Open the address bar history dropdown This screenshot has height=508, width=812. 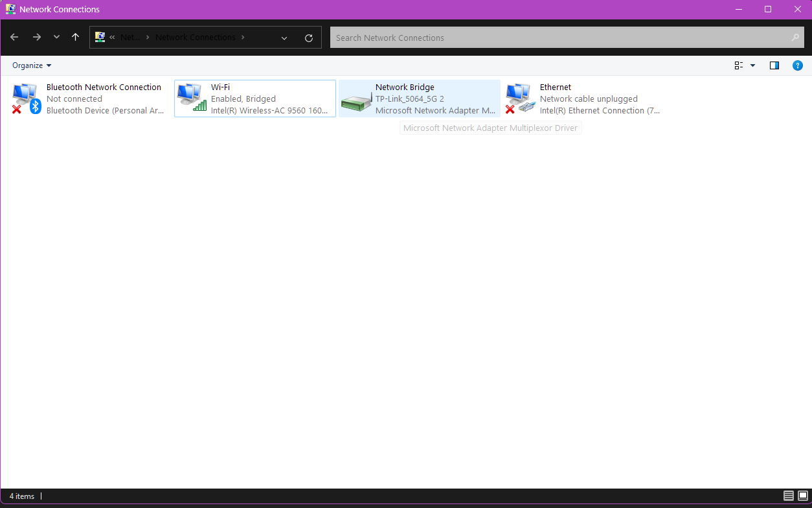coord(284,38)
